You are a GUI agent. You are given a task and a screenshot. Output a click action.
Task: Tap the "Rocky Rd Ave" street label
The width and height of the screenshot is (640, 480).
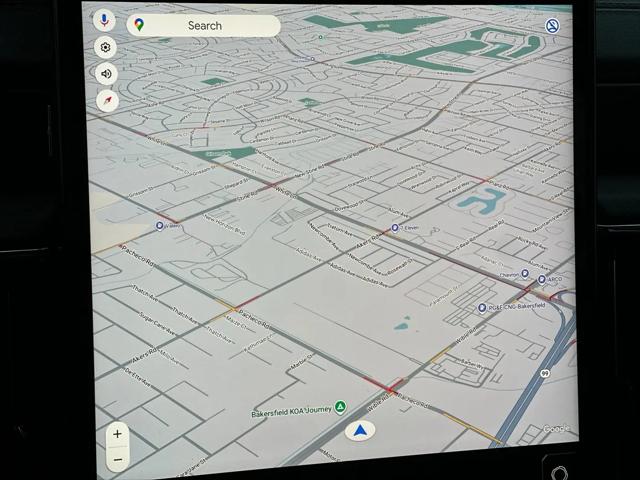click(x=532, y=244)
